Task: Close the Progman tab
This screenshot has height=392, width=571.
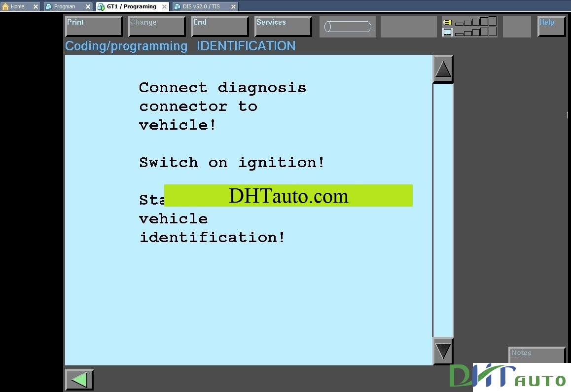Action: [x=88, y=6]
